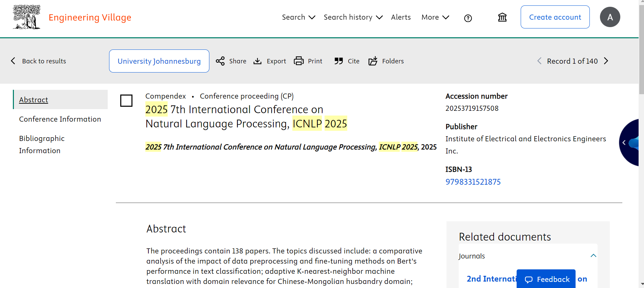Go to next record arrow

606,61
